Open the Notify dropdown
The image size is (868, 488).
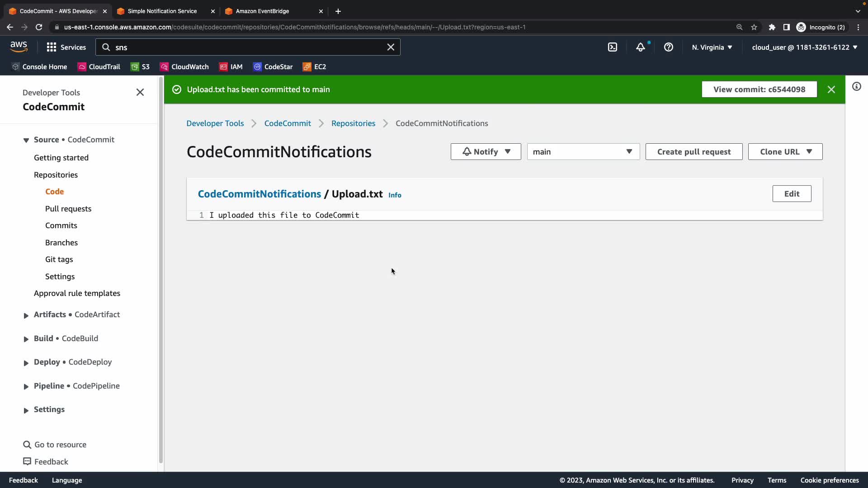(x=486, y=152)
